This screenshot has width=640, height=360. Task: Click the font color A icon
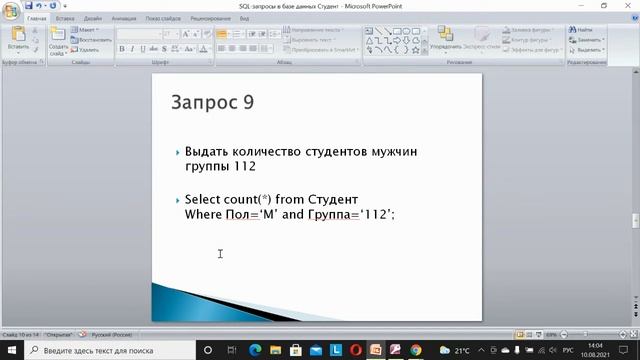coord(203,49)
